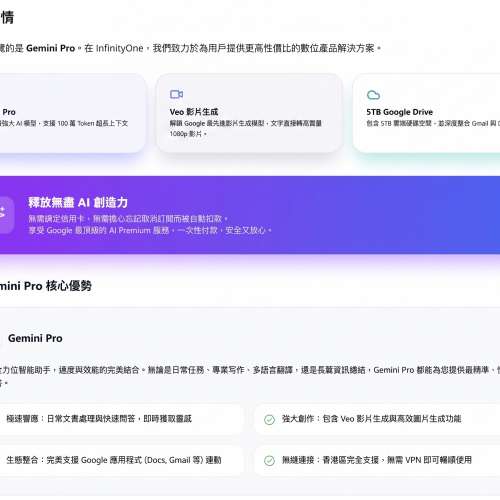500x500 pixels.
Task: Click the 釋放無盡 AI 創造力 banner heading
Action: [x=78, y=202]
